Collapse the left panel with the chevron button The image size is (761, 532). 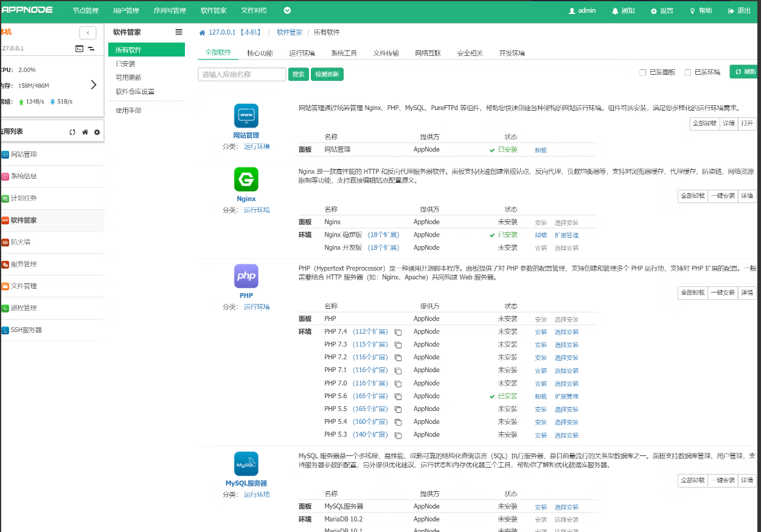click(x=88, y=33)
